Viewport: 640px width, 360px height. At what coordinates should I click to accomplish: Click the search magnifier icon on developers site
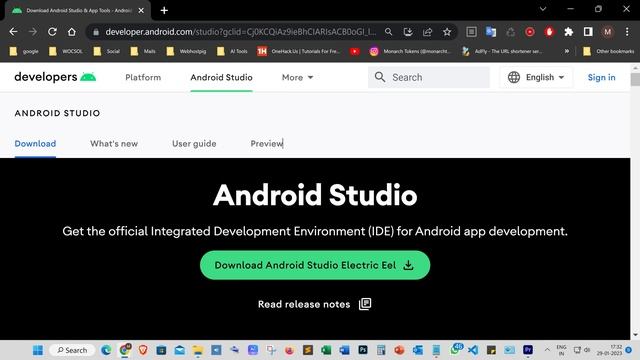click(380, 77)
